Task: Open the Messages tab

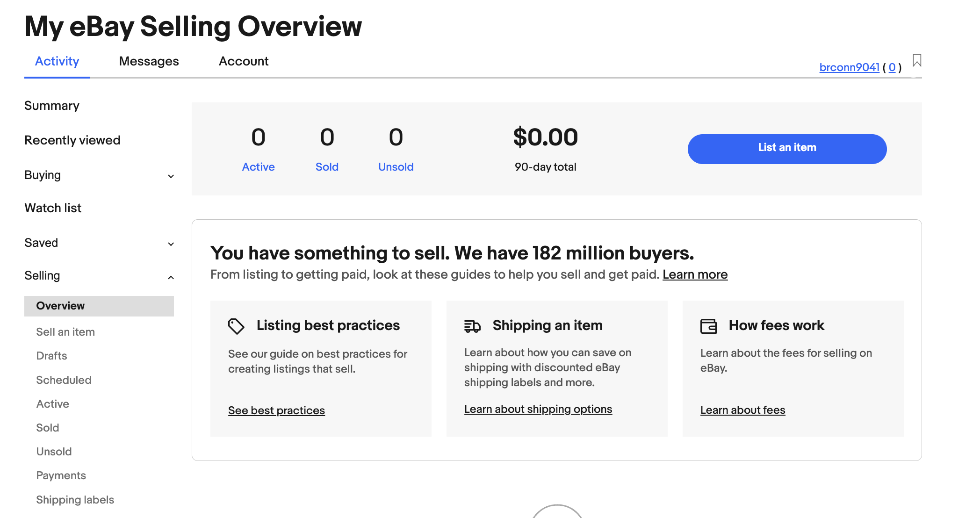Action: pos(149,61)
